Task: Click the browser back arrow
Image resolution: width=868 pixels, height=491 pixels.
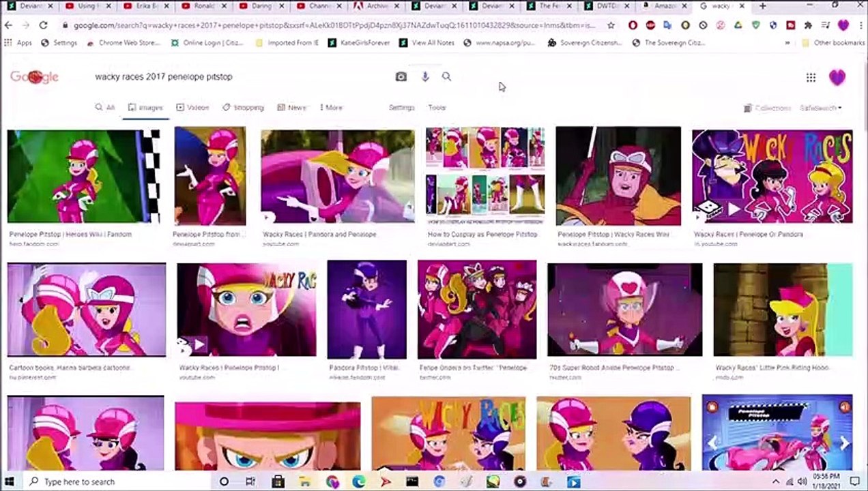Action: tap(8, 25)
